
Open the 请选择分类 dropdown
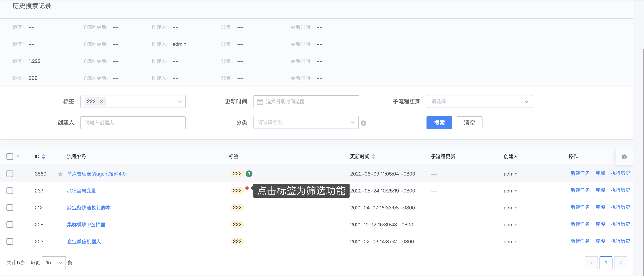305,122
